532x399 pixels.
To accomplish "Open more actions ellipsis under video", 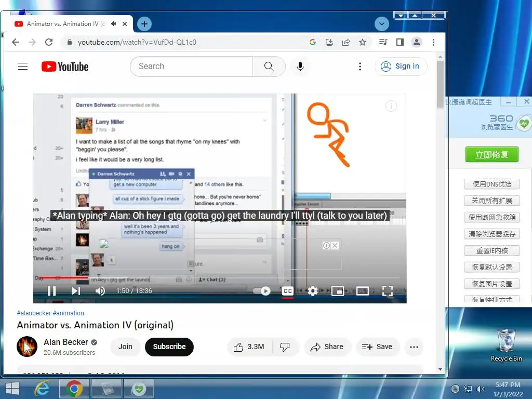I will click(x=414, y=347).
